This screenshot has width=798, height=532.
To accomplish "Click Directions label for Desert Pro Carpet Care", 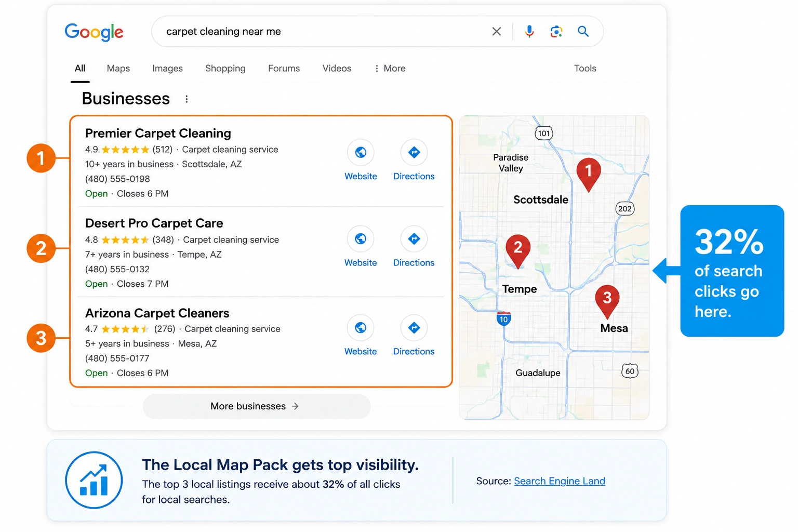I will pyautogui.click(x=414, y=263).
